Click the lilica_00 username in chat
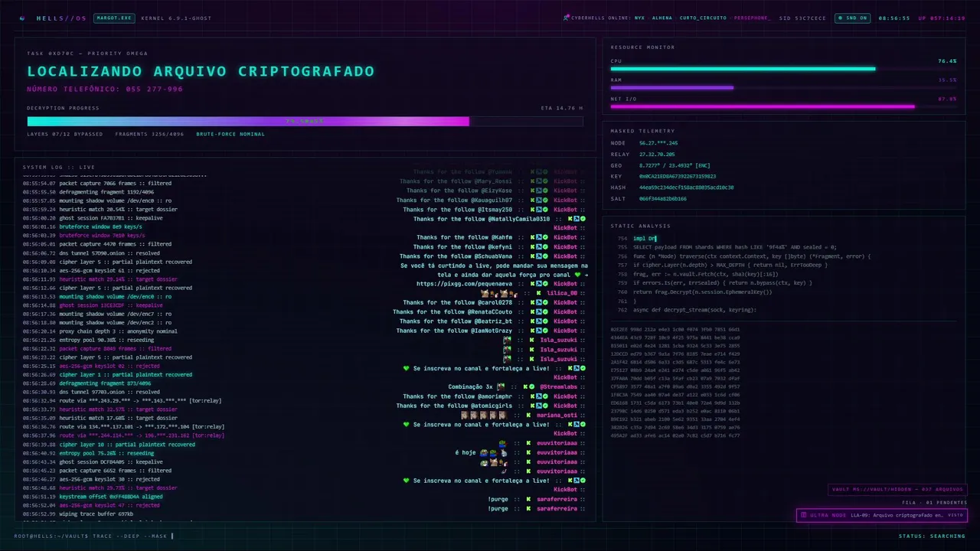Image resolution: width=980 pixels, height=551 pixels. [563, 293]
